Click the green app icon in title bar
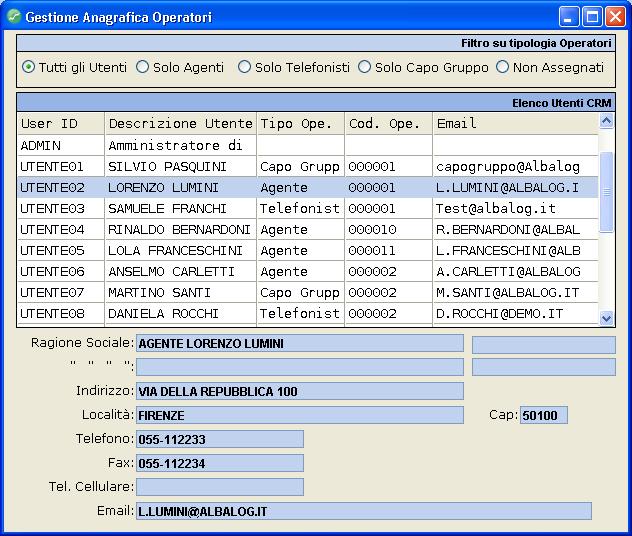 click(14, 17)
